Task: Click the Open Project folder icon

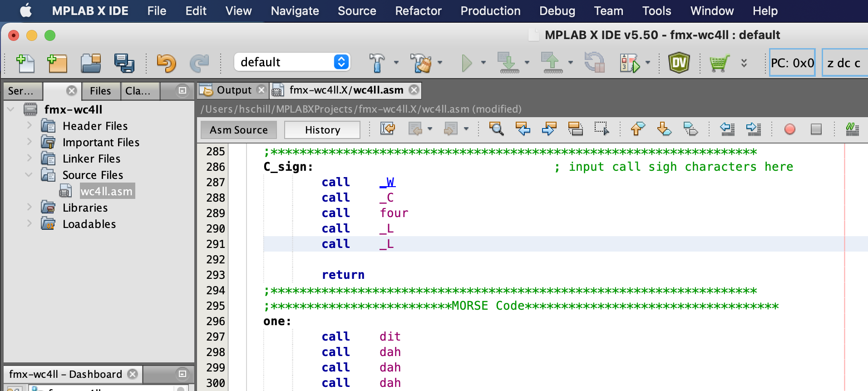Action: point(91,63)
